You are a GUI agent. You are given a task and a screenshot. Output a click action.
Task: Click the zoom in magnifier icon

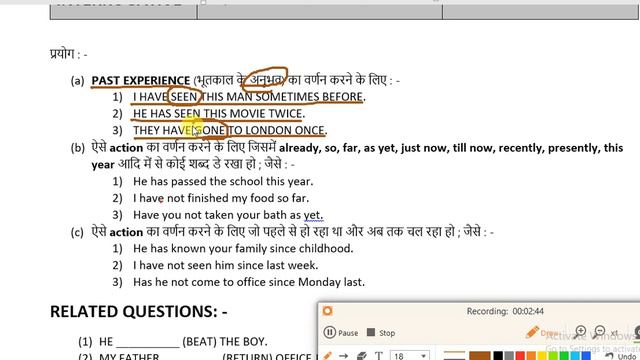580,332
